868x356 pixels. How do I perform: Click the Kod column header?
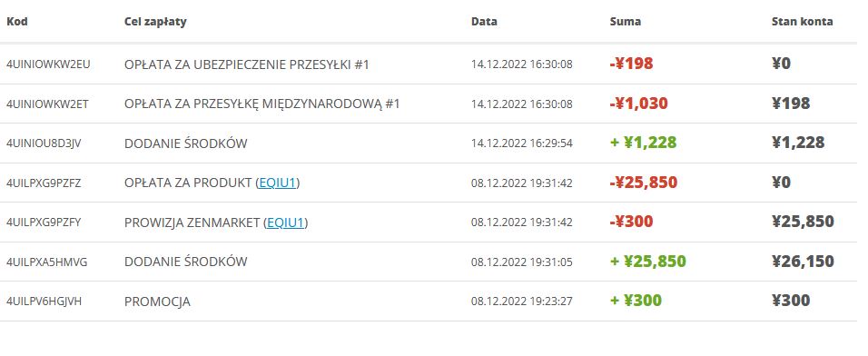(x=17, y=22)
